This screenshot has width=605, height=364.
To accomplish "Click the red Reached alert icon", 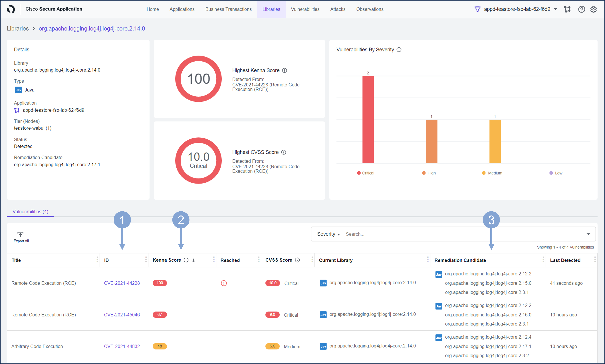I will tap(224, 283).
